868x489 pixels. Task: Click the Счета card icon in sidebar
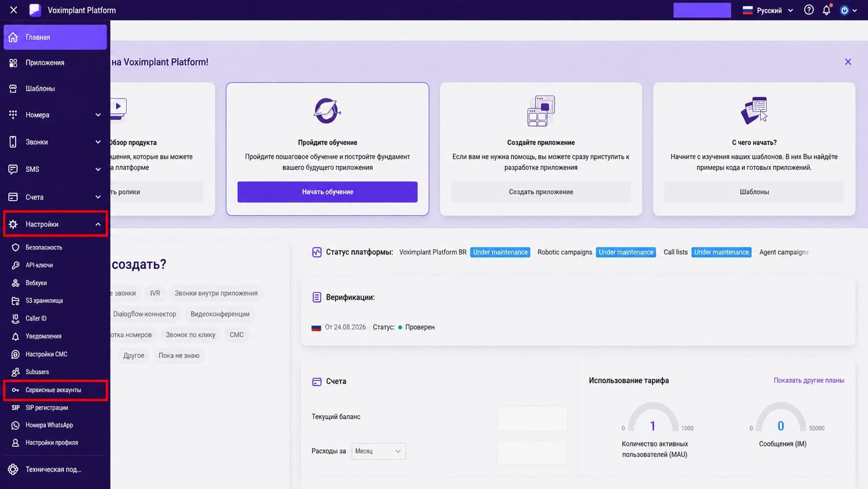click(x=13, y=197)
